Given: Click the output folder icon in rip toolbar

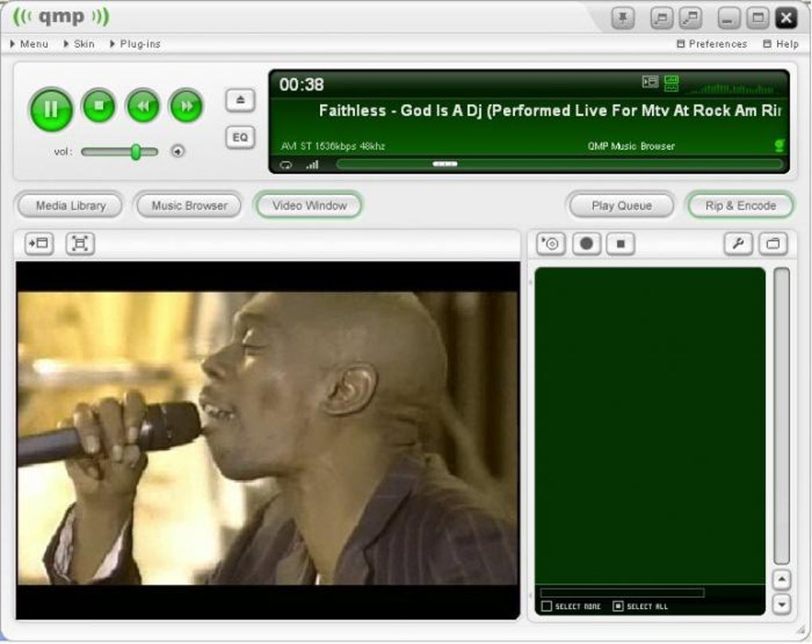Looking at the screenshot, I should [x=773, y=244].
